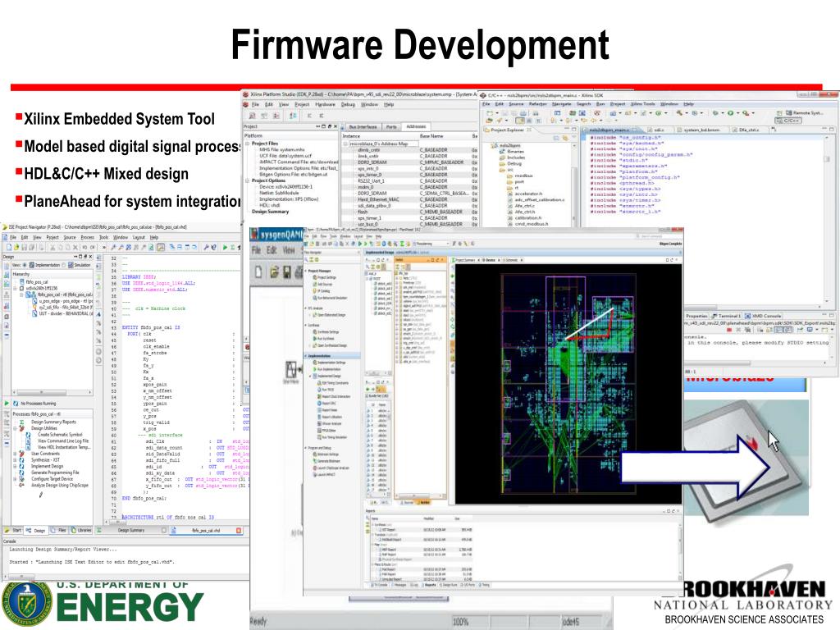Expand User Constraints in ISE Processes
Image resolution: width=840 pixels, height=630 pixels.
(x=15, y=454)
